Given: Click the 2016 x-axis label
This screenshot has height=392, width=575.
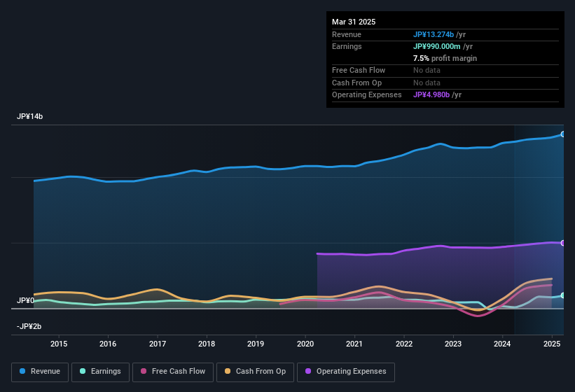Looking at the screenshot, I should pos(108,344).
